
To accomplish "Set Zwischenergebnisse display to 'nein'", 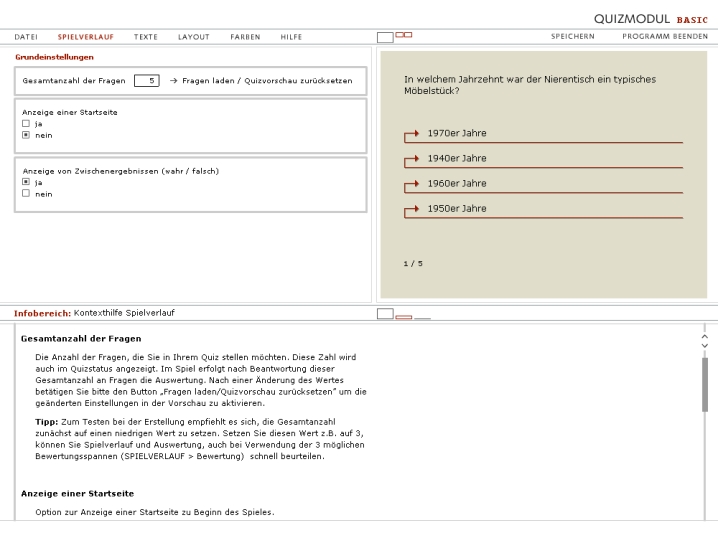I will (x=26, y=194).
